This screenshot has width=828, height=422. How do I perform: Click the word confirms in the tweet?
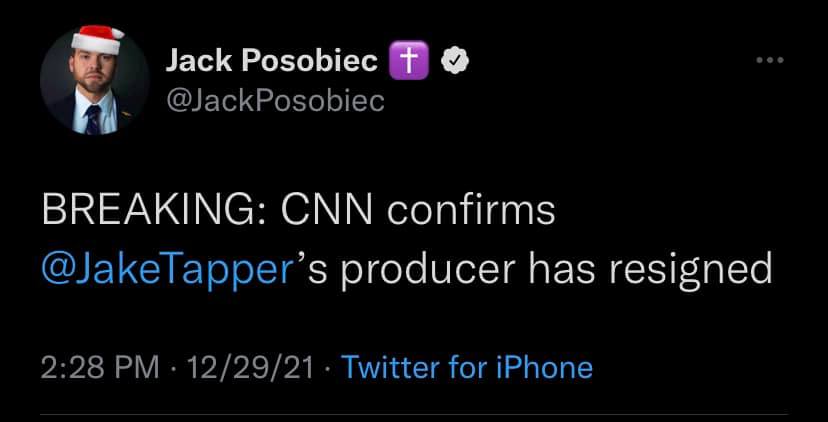pos(470,212)
